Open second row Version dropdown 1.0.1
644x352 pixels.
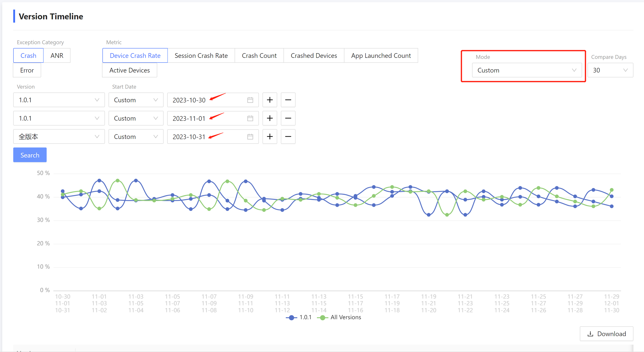tap(59, 118)
